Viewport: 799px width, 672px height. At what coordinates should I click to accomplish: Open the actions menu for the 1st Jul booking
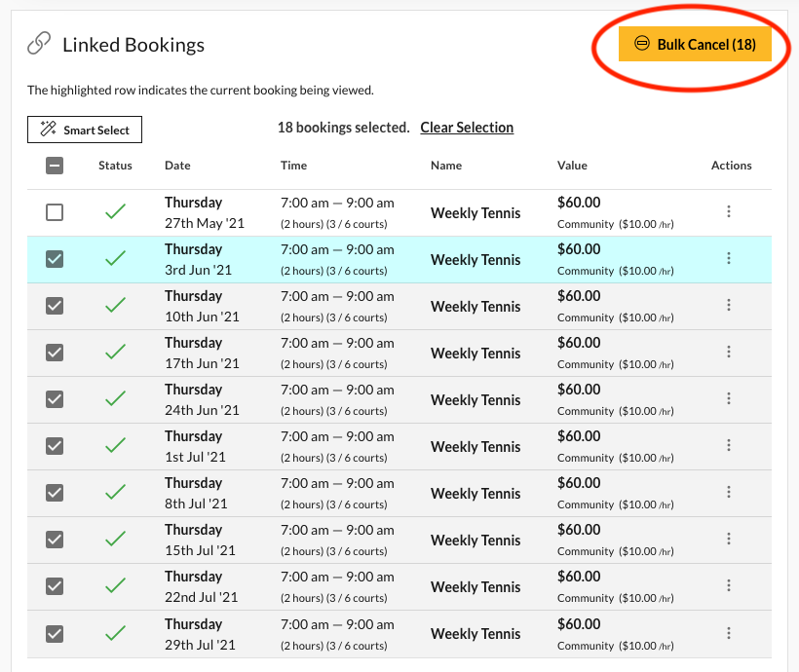coord(729,446)
